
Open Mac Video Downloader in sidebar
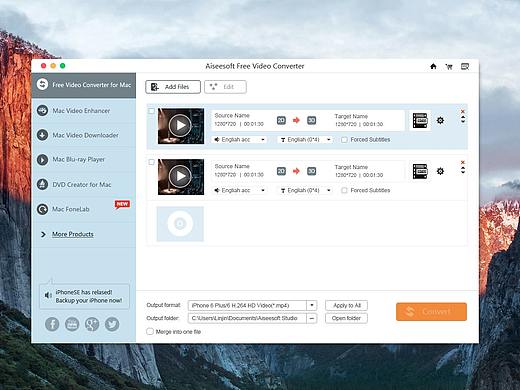(84, 135)
